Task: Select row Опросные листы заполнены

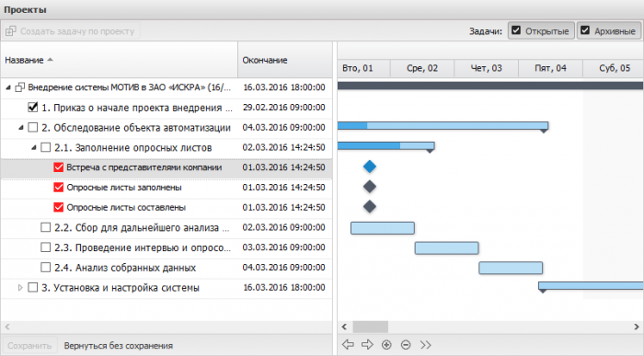Action: [x=167, y=188]
